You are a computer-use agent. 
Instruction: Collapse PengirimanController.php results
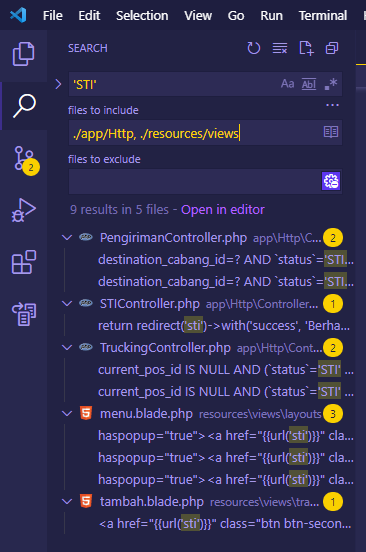pos(67,238)
